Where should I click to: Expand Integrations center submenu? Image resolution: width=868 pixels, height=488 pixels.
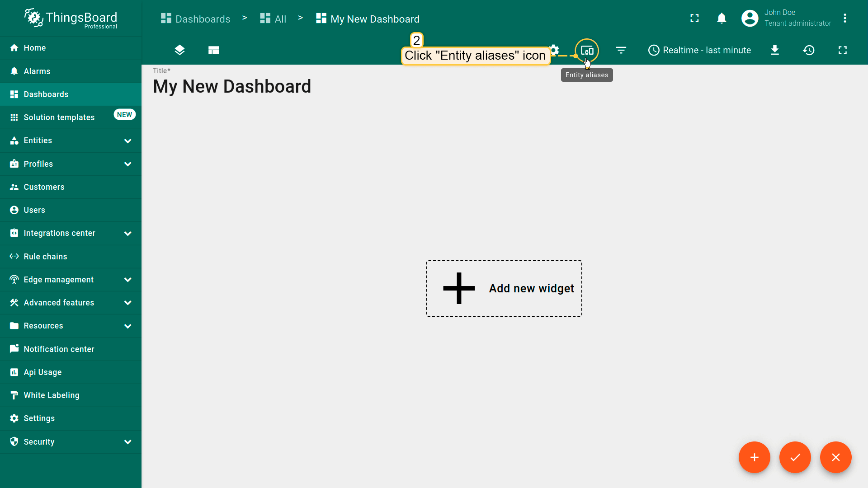(128, 234)
